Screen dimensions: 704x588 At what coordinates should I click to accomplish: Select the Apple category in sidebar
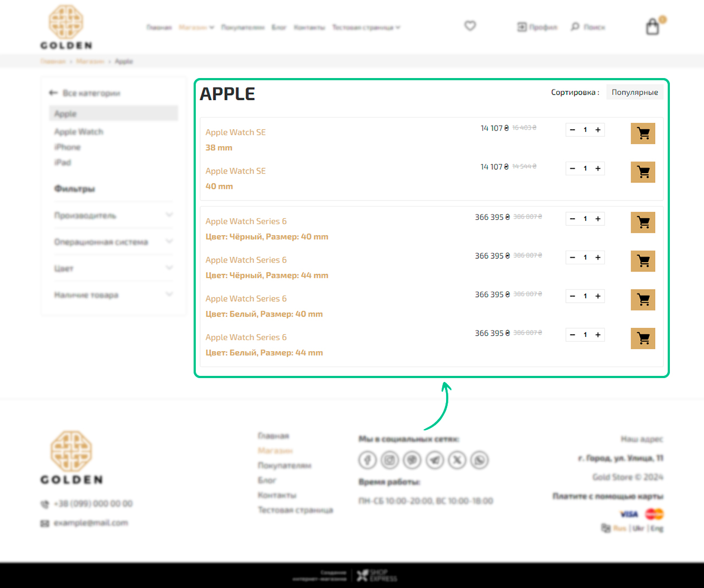click(x=113, y=114)
